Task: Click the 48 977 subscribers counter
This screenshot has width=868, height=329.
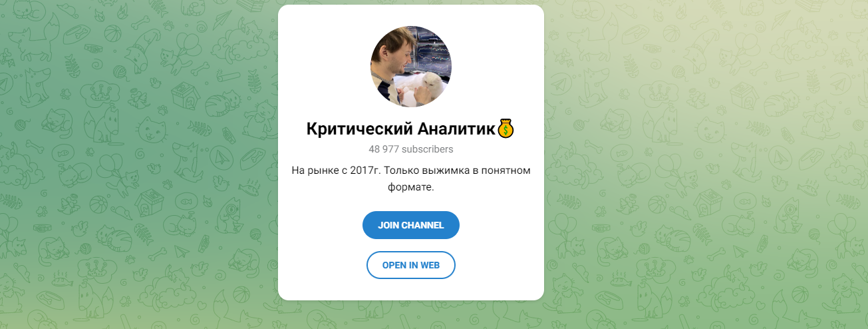Action: click(411, 149)
